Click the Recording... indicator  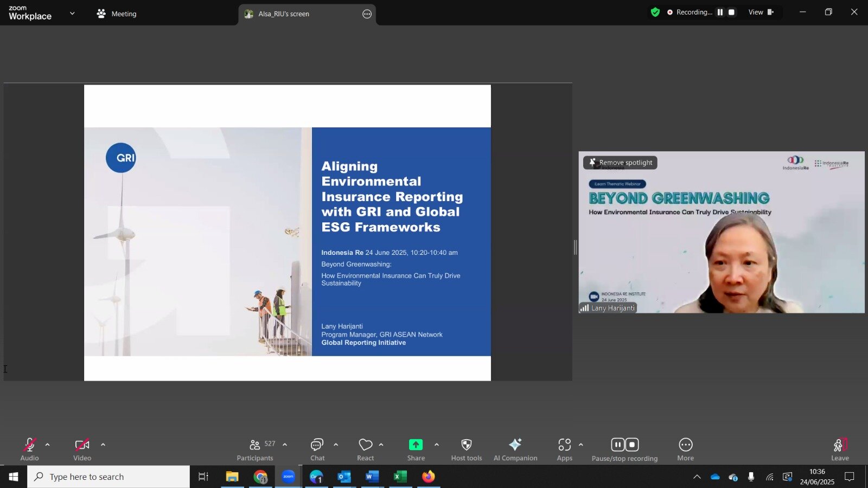click(690, 12)
